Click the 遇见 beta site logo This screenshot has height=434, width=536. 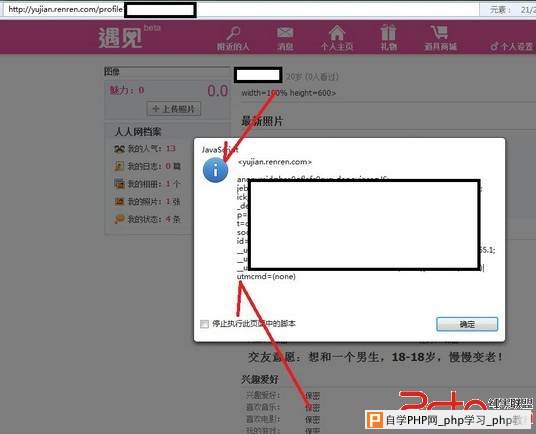tap(129, 37)
